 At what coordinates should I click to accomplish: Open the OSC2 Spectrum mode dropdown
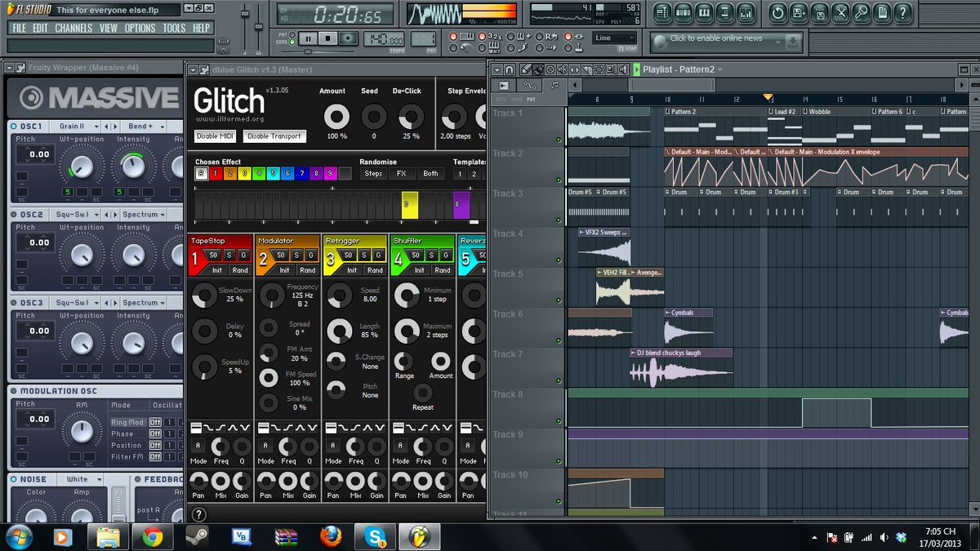142,215
